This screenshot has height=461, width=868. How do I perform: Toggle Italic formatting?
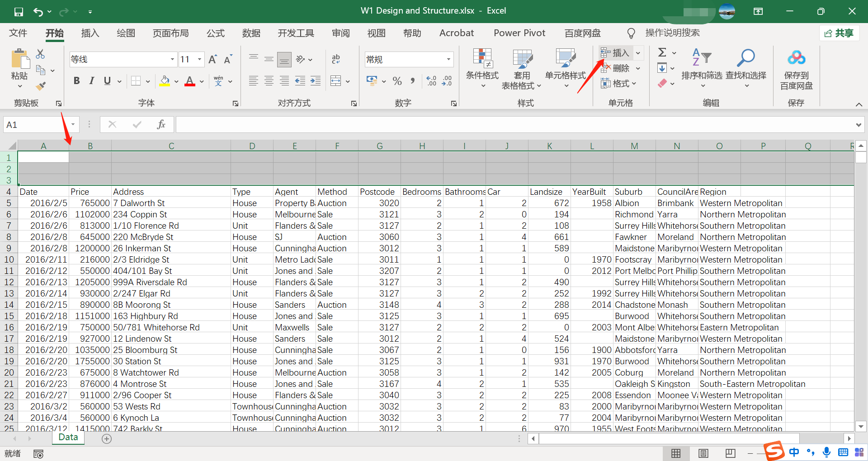tap(92, 81)
